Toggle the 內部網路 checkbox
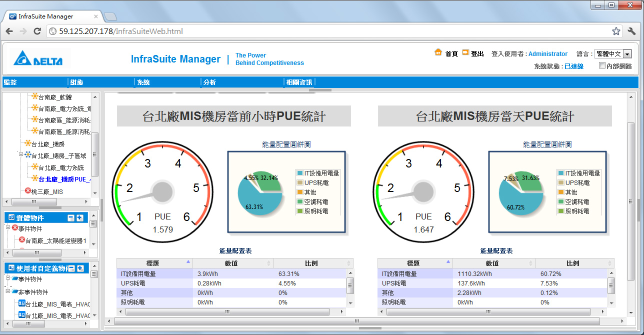This screenshot has height=335, width=644. (x=602, y=65)
